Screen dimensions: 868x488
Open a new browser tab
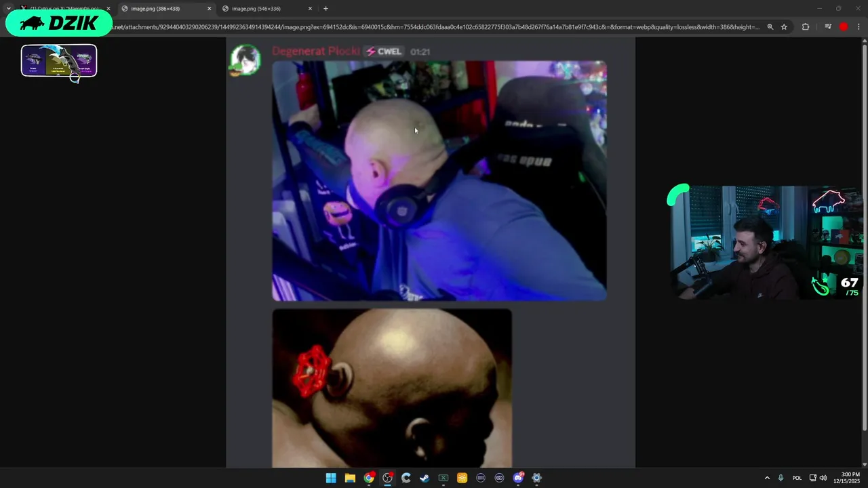pos(325,9)
